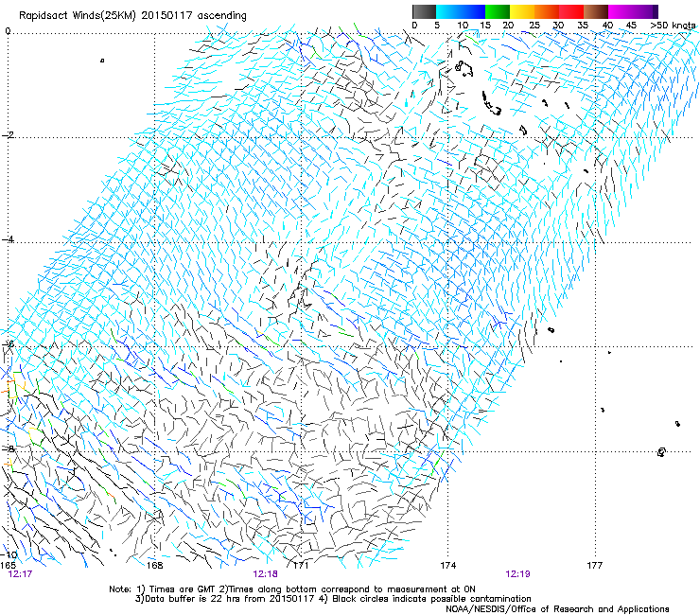
Task: Click the 'Data buffer is 22 hrs' note line
Action: click(333, 599)
